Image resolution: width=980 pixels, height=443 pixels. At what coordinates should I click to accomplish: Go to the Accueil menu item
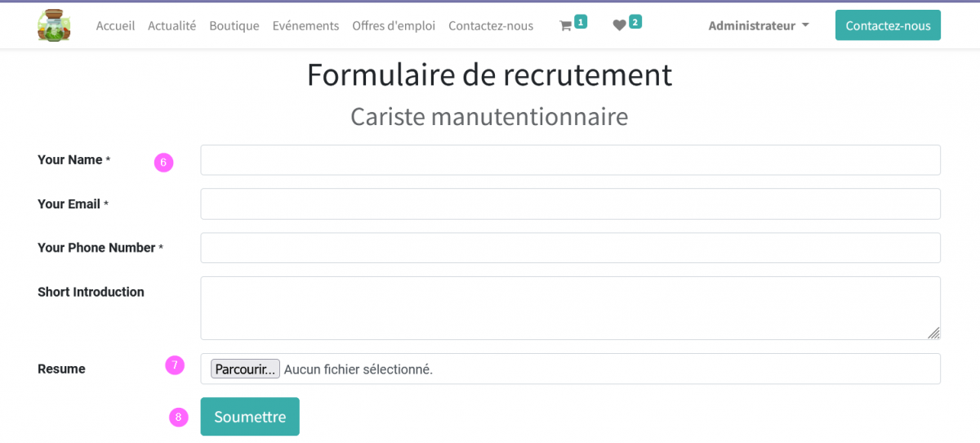[x=115, y=25]
